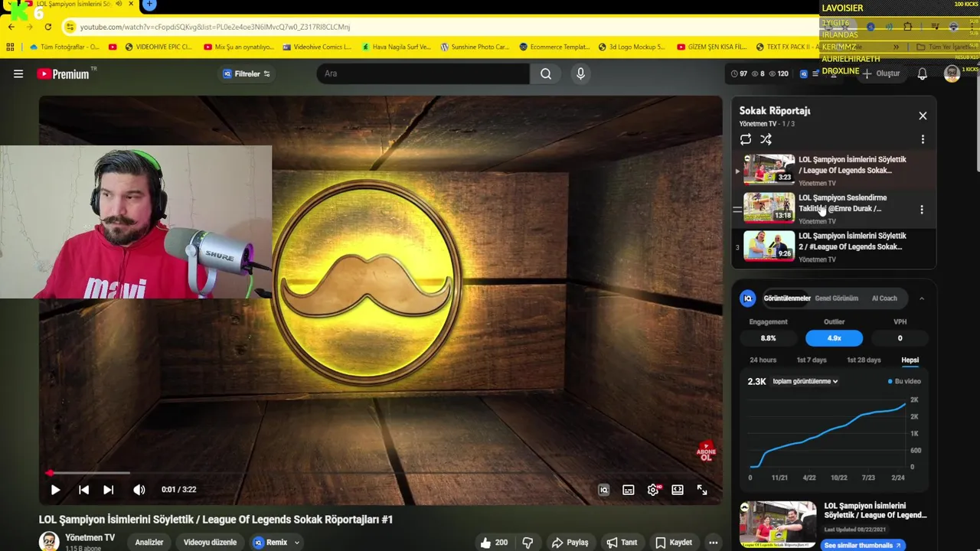Mute the player volume speaker icon
Screen dimensions: 980x551
pyautogui.click(x=139, y=490)
